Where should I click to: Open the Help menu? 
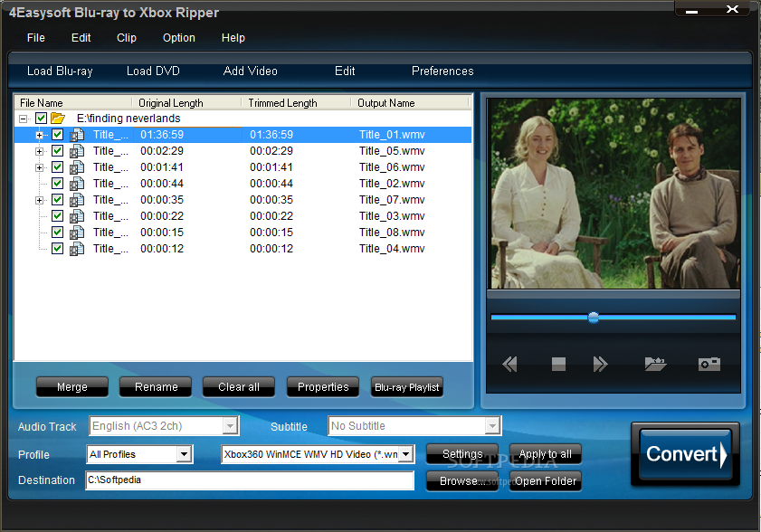(233, 38)
